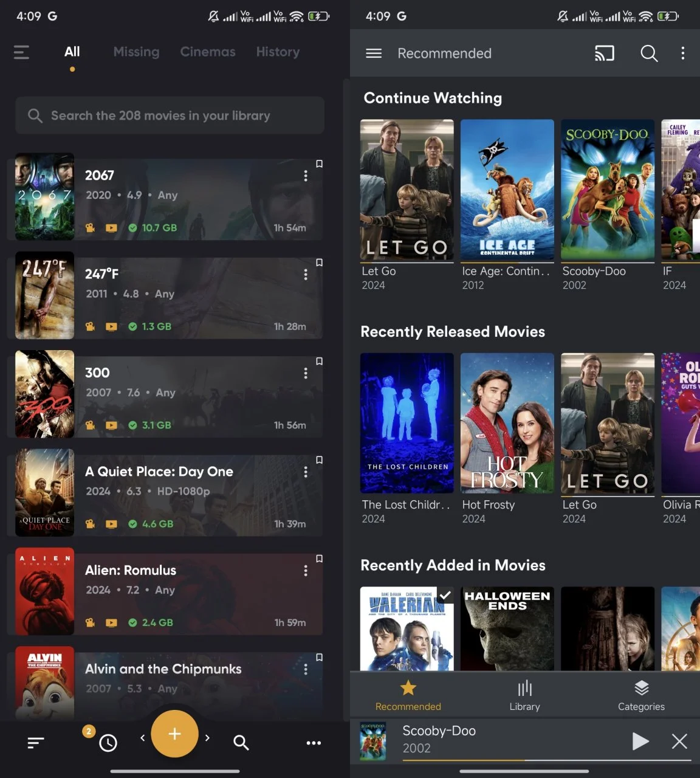Click the green downloaded checkmark for 2067

click(x=132, y=228)
